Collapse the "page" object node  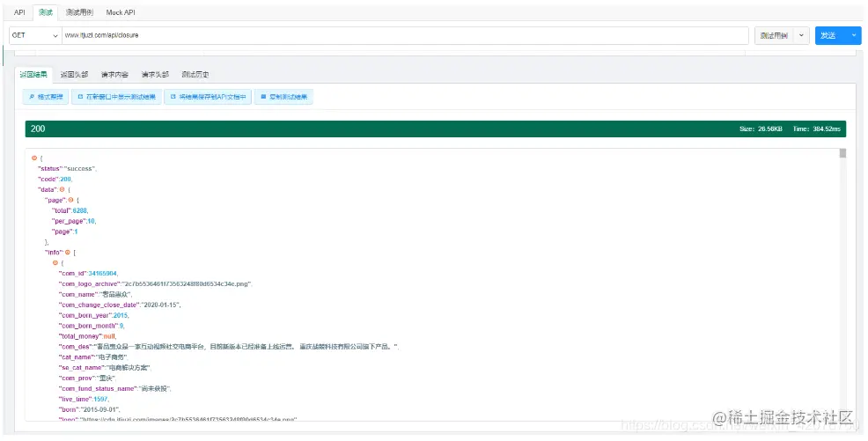70,201
